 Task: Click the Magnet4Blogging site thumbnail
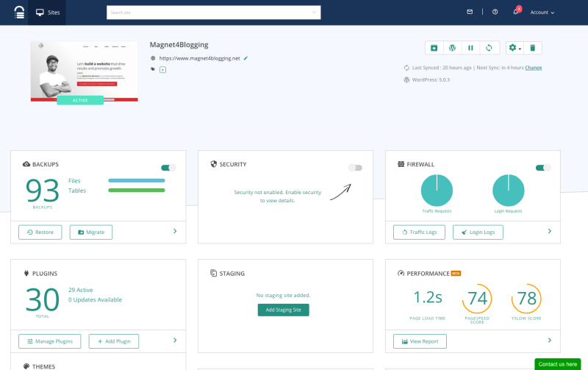(85, 71)
